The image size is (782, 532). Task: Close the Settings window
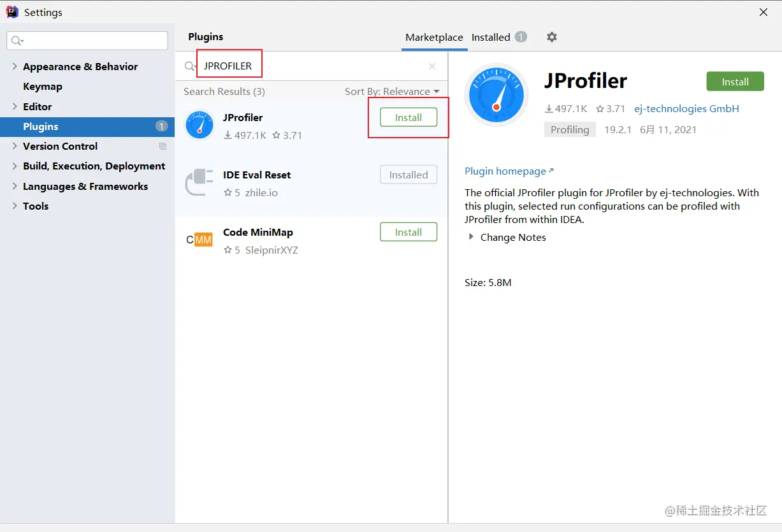click(764, 12)
